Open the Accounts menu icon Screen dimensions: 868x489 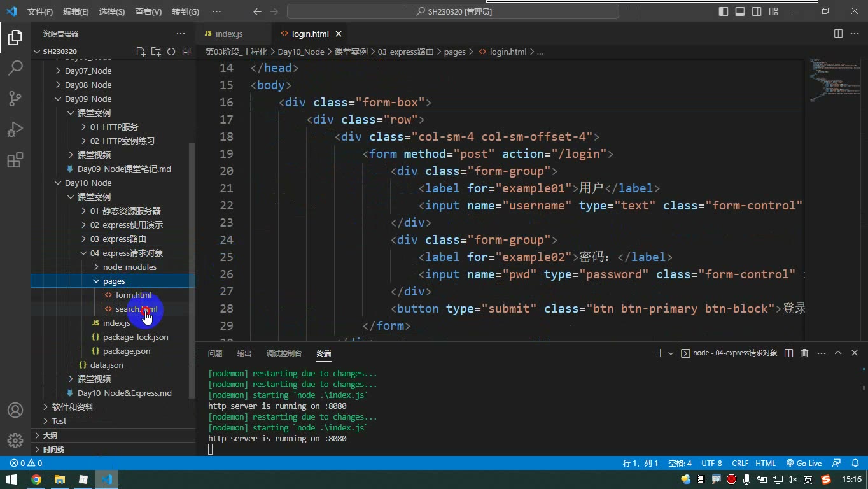click(15, 410)
